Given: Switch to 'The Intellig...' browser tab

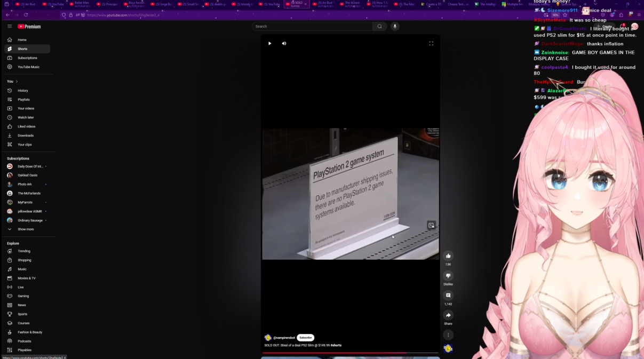Looking at the screenshot, I should click(485, 4).
